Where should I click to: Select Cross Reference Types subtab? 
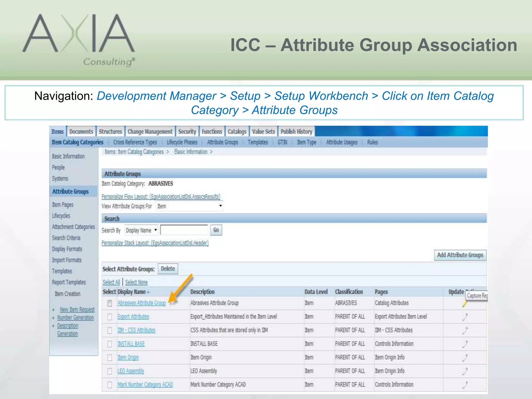[135, 142]
